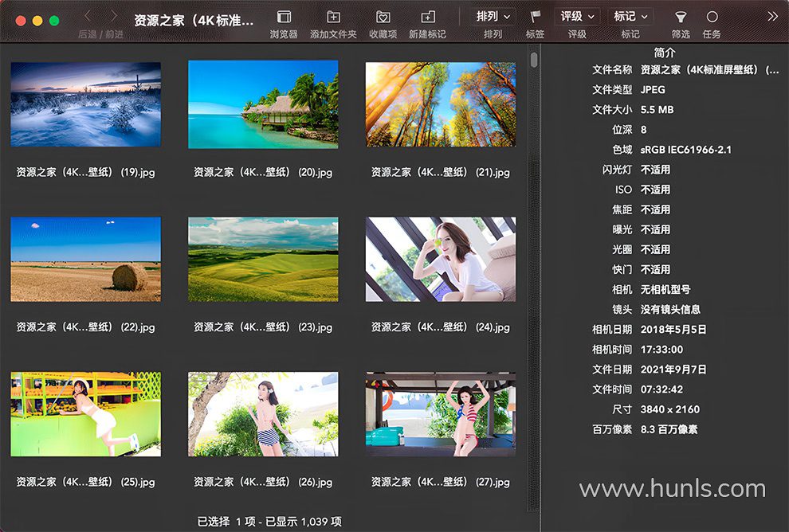Click the Tasks (任务) circle icon

pos(712,17)
